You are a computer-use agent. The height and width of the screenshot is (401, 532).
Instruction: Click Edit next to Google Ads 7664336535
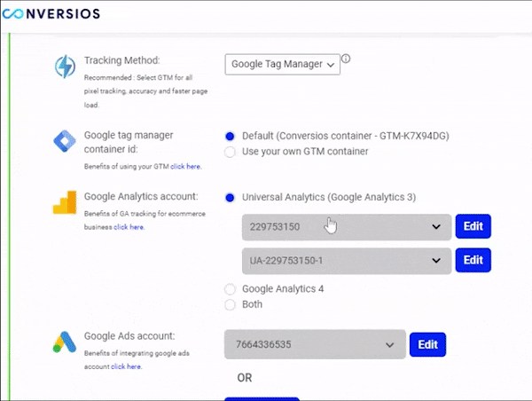(x=427, y=344)
